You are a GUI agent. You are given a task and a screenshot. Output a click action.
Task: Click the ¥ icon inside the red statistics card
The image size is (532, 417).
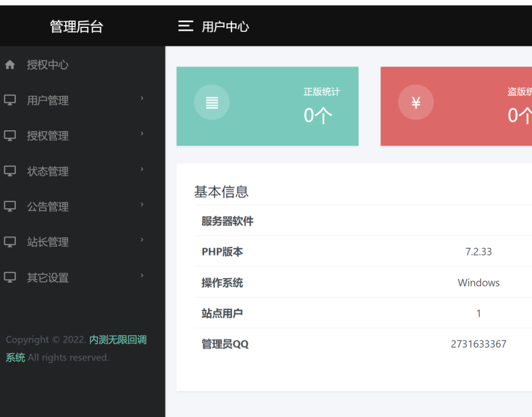tap(416, 102)
